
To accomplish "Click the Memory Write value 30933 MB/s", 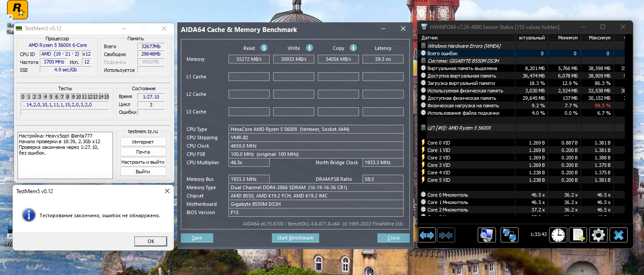I will [294, 59].
